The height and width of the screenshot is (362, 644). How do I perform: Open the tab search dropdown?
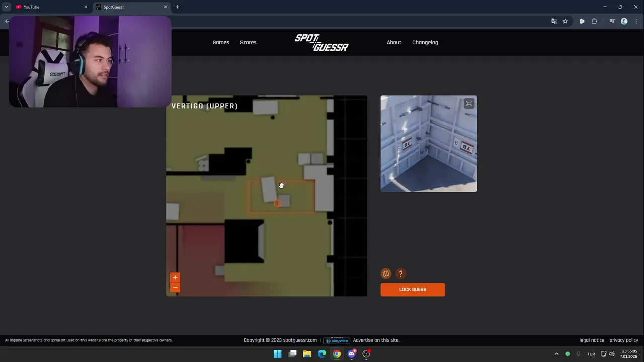[6, 7]
